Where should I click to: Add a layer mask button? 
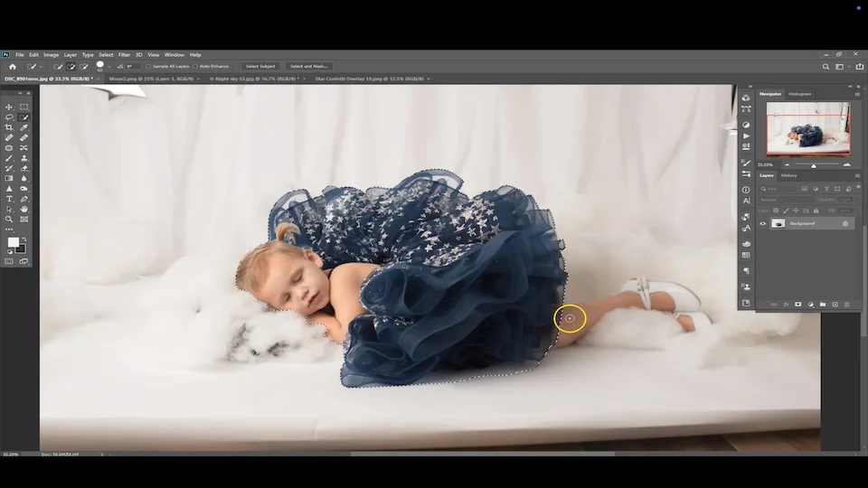[797, 305]
